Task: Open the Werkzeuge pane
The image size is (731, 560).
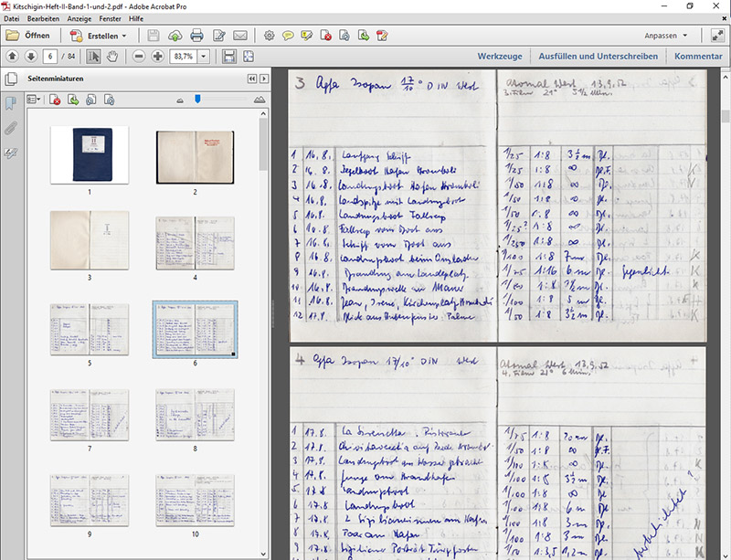Action: pyautogui.click(x=500, y=57)
